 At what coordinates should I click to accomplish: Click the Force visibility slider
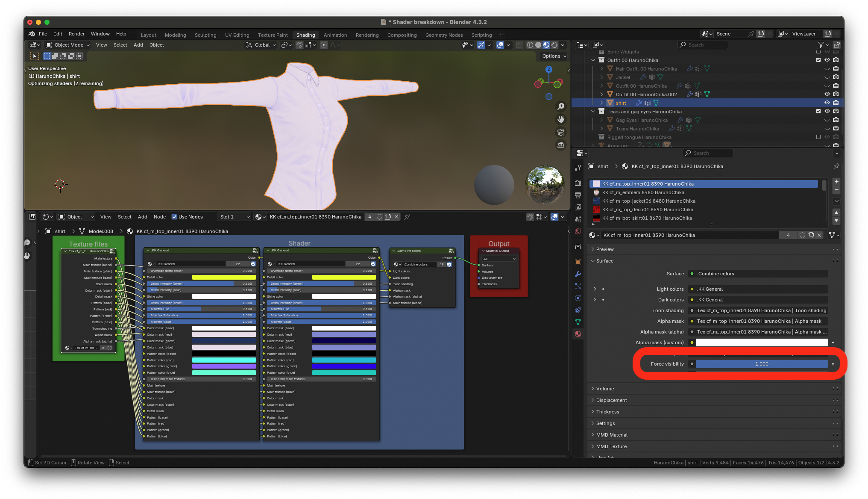coord(761,364)
